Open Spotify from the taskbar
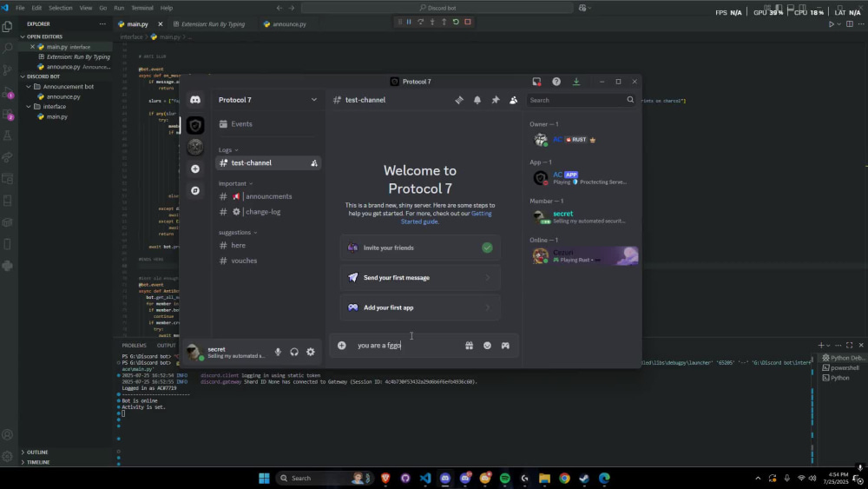Viewport: 868px width, 489px height. 505,478
